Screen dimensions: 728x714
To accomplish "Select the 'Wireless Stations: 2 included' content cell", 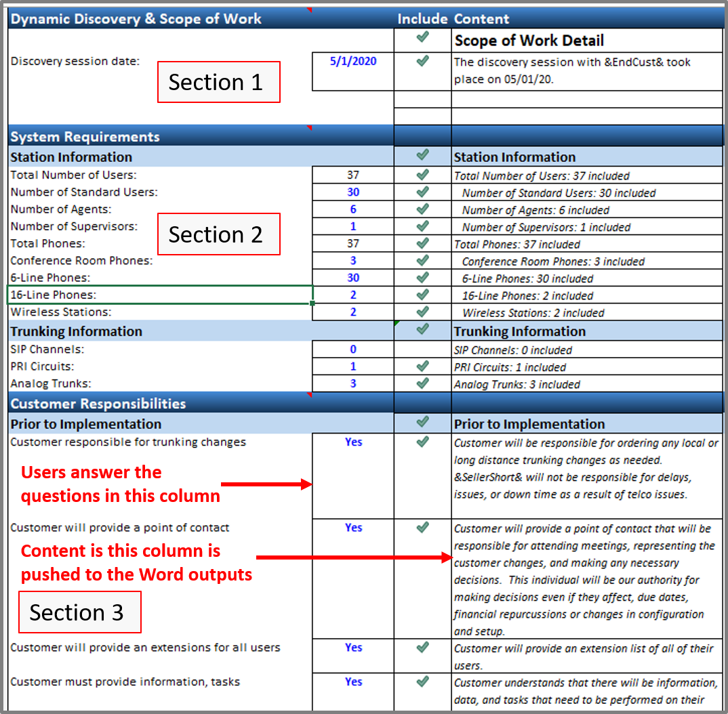I will pos(587,312).
